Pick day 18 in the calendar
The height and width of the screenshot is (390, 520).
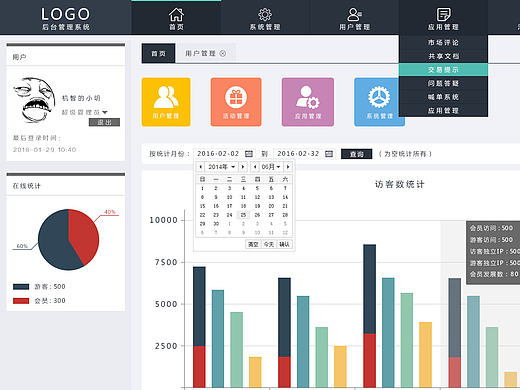243,206
